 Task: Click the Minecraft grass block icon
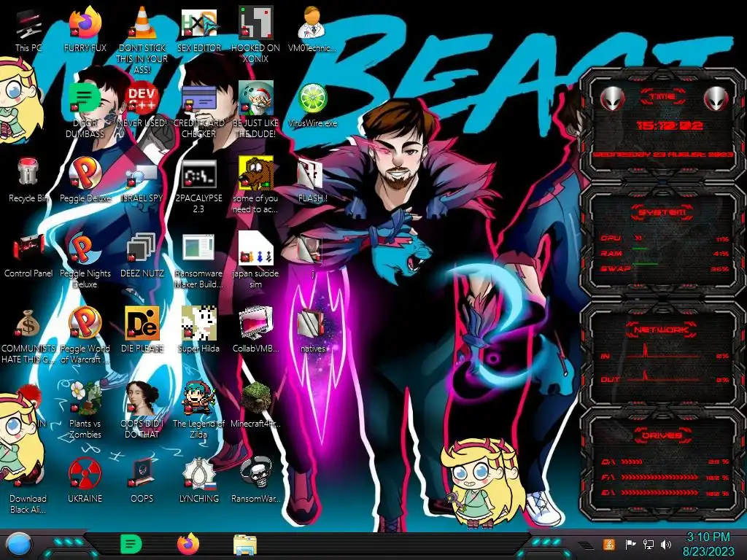(255, 405)
